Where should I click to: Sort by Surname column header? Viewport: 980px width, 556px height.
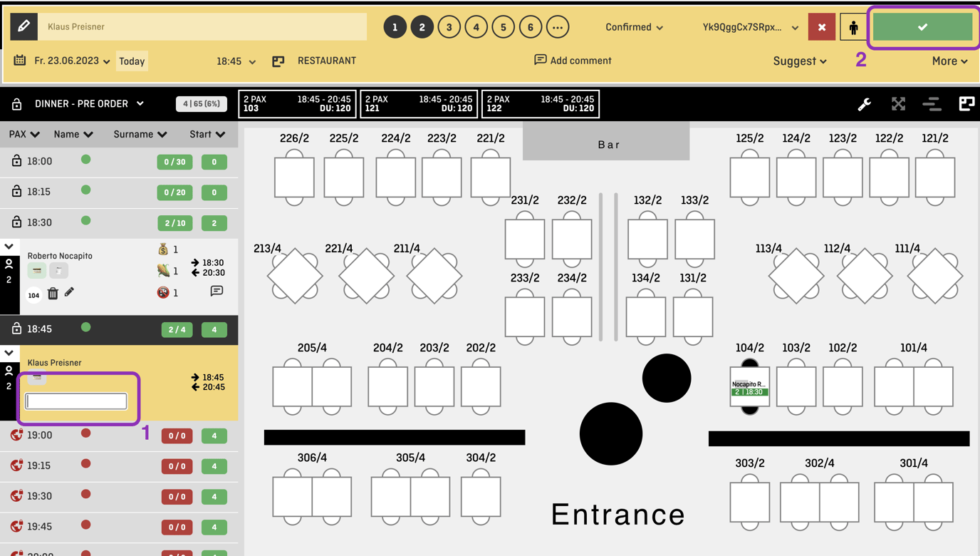point(140,134)
